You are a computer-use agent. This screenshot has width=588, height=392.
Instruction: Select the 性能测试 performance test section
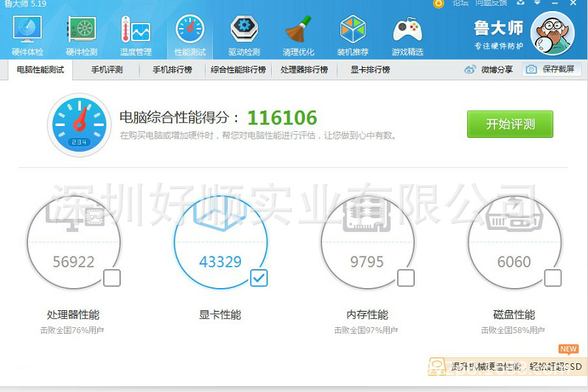coord(190,36)
